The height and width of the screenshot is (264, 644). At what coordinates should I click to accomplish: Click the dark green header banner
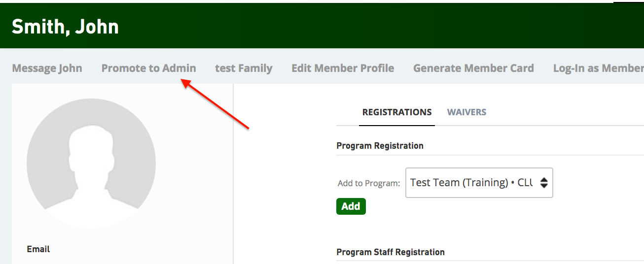(322, 26)
